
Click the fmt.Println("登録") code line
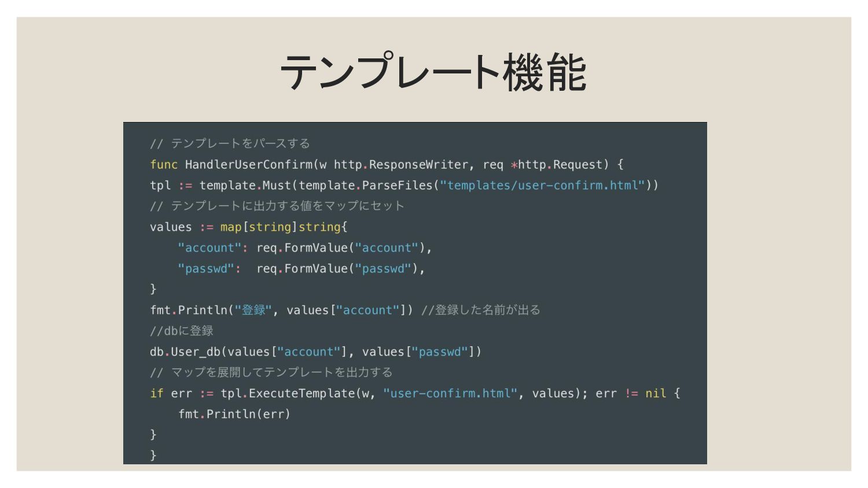tap(345, 310)
